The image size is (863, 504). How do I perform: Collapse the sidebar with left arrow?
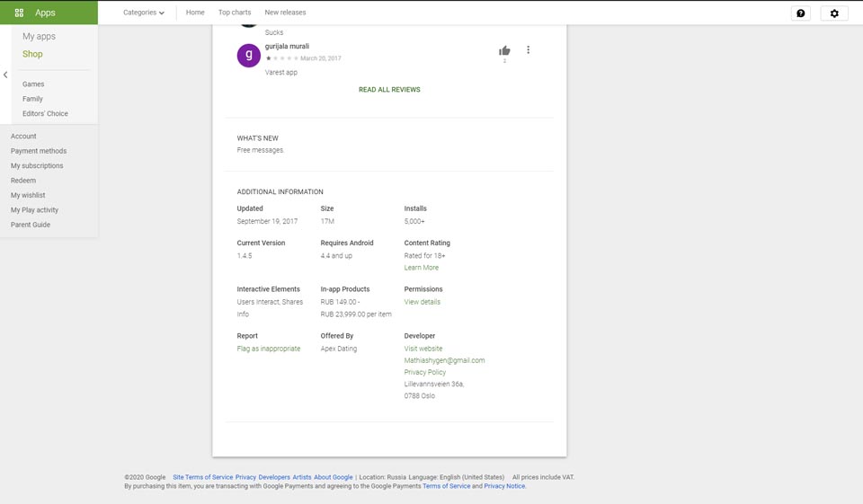coord(5,75)
